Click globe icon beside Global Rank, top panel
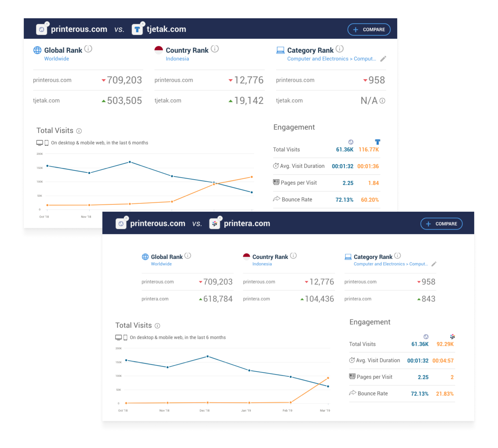The width and height of the screenshot is (498, 448). tap(37, 50)
